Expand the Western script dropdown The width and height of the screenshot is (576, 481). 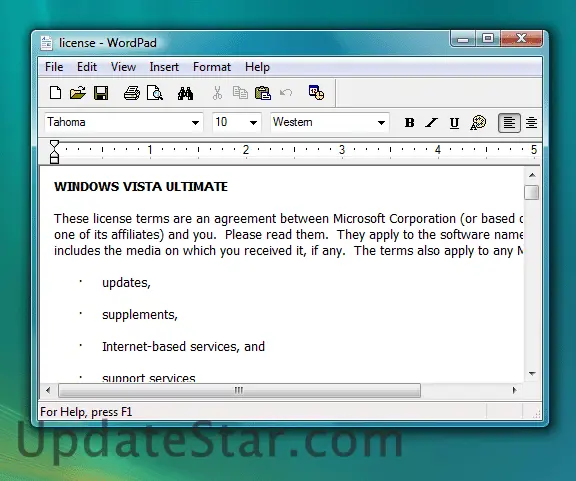tap(381, 123)
